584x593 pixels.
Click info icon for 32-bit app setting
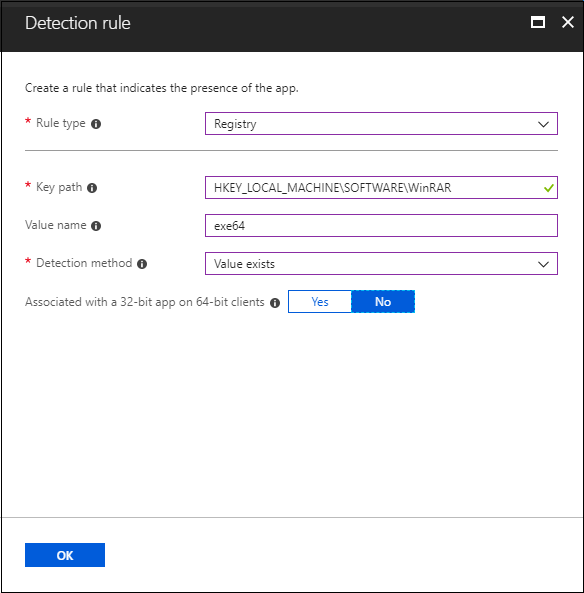pos(275,303)
